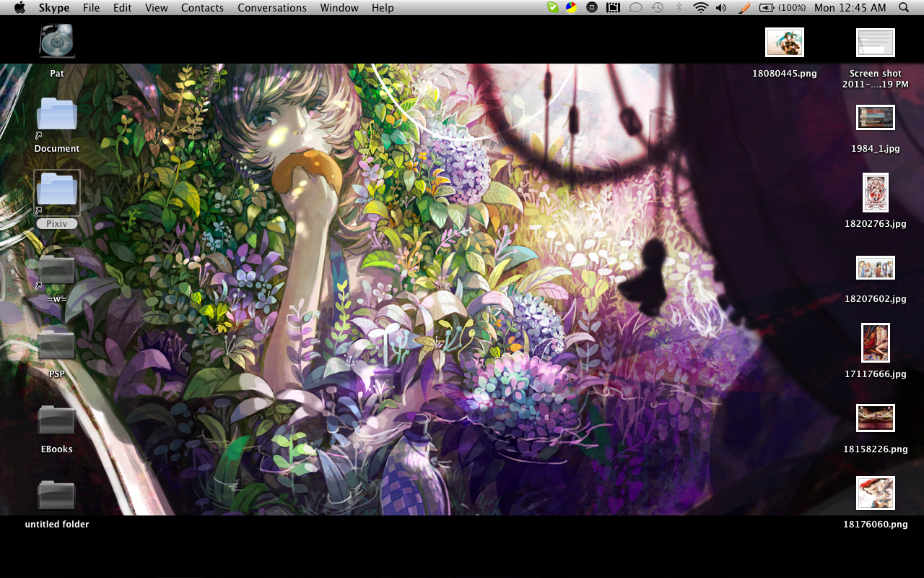Open the Skype application menu
The width and height of the screenshot is (924, 578).
(x=54, y=8)
